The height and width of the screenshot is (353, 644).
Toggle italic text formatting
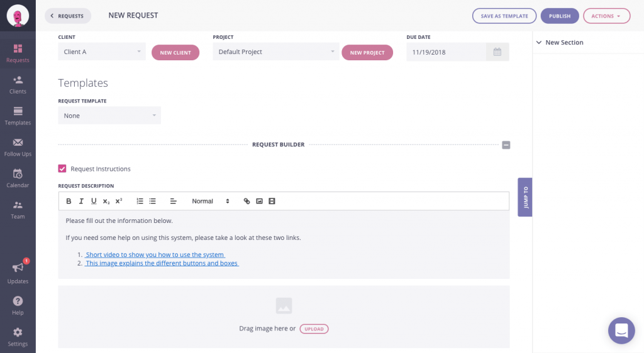point(81,201)
